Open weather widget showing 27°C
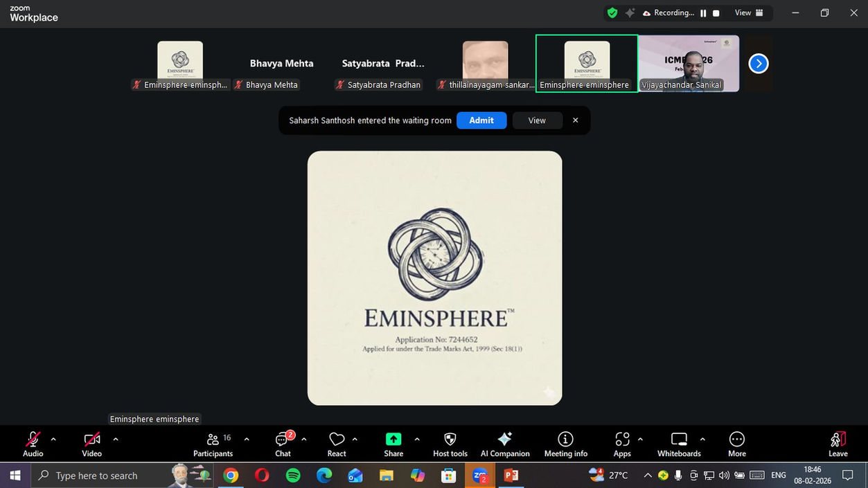The width and height of the screenshot is (868, 488). pos(608,476)
